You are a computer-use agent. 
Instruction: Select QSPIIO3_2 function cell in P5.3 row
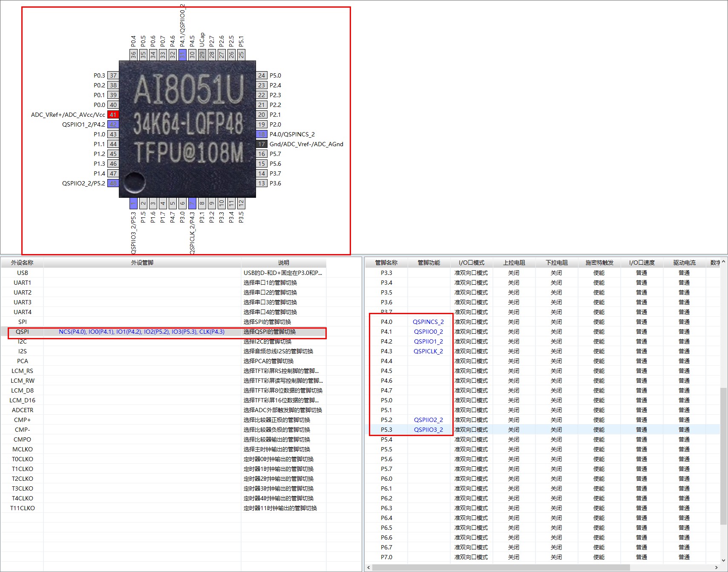click(x=429, y=430)
